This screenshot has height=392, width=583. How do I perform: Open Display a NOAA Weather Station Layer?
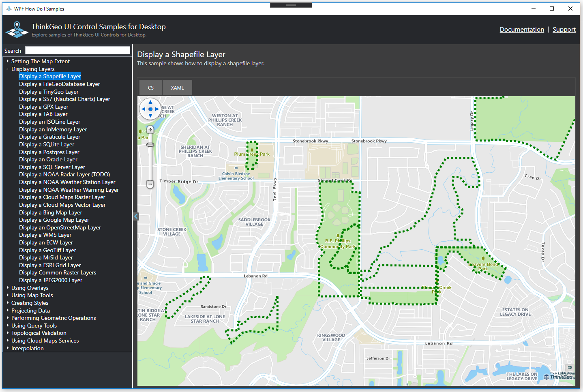pos(67,182)
